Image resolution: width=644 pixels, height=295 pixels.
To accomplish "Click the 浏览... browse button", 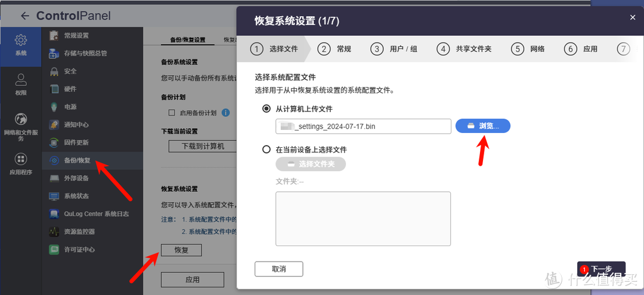I will click(x=483, y=126).
